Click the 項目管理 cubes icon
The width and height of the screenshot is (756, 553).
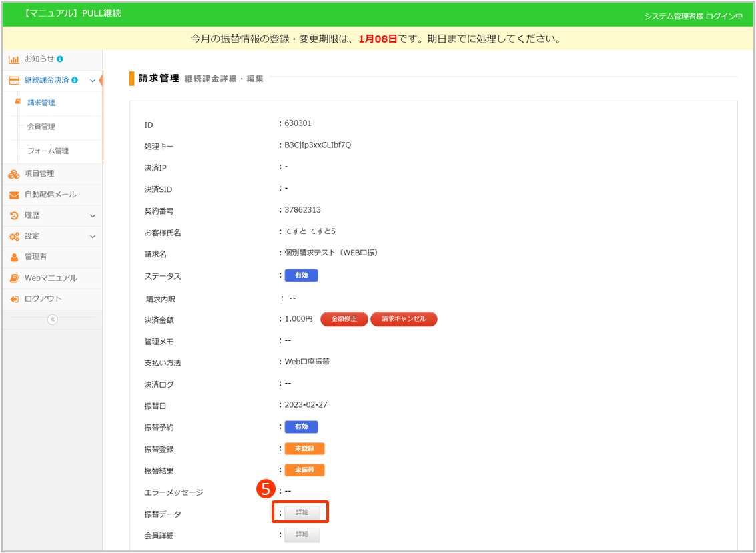[13, 174]
